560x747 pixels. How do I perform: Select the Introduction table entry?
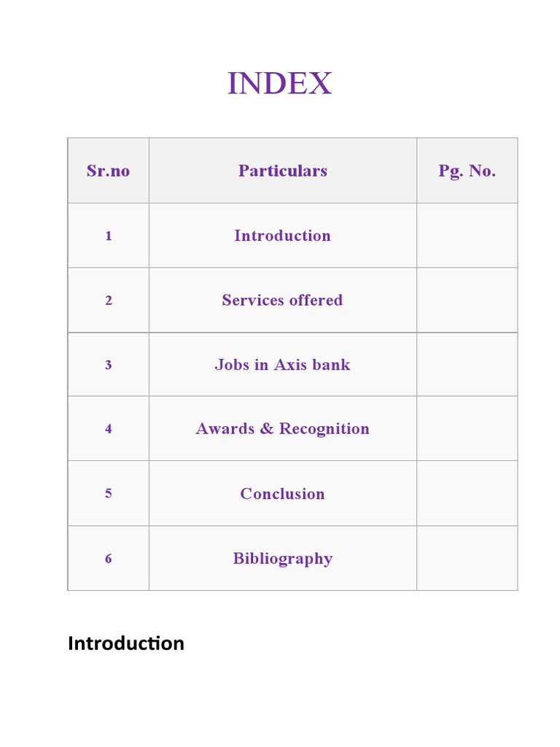pyautogui.click(x=282, y=236)
